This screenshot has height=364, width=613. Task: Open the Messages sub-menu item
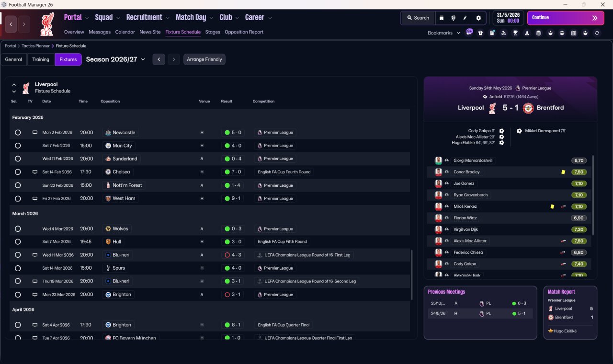[100, 32]
